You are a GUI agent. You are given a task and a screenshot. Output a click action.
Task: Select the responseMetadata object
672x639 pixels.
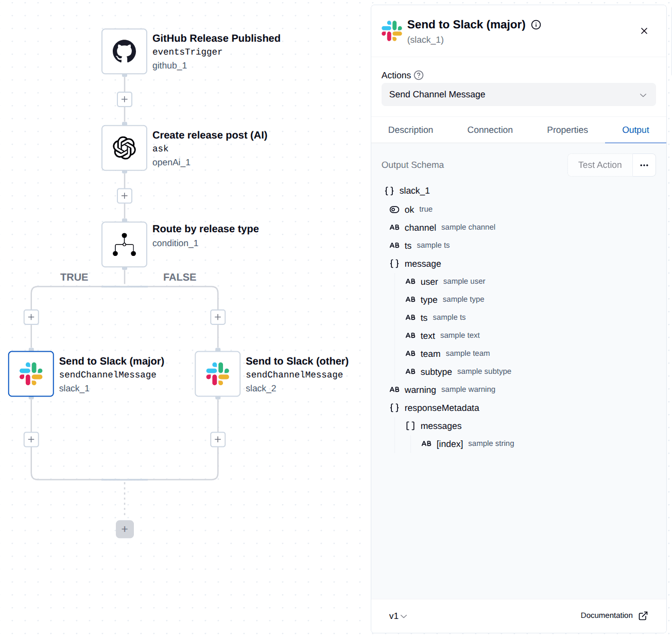[x=442, y=408]
